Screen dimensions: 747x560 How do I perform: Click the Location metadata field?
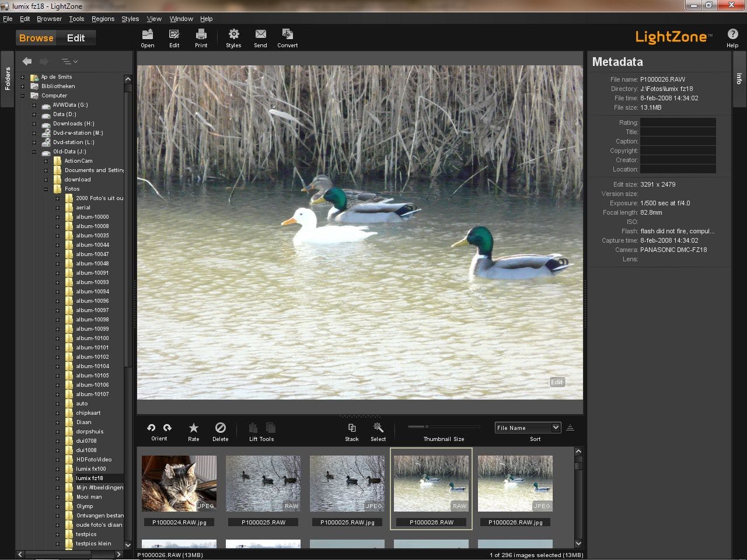coord(678,169)
